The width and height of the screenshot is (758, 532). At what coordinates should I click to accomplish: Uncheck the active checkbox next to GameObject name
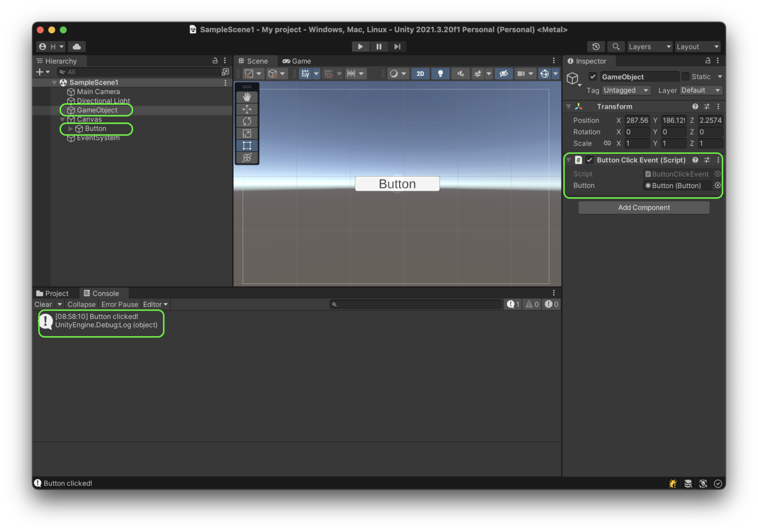pyautogui.click(x=592, y=76)
